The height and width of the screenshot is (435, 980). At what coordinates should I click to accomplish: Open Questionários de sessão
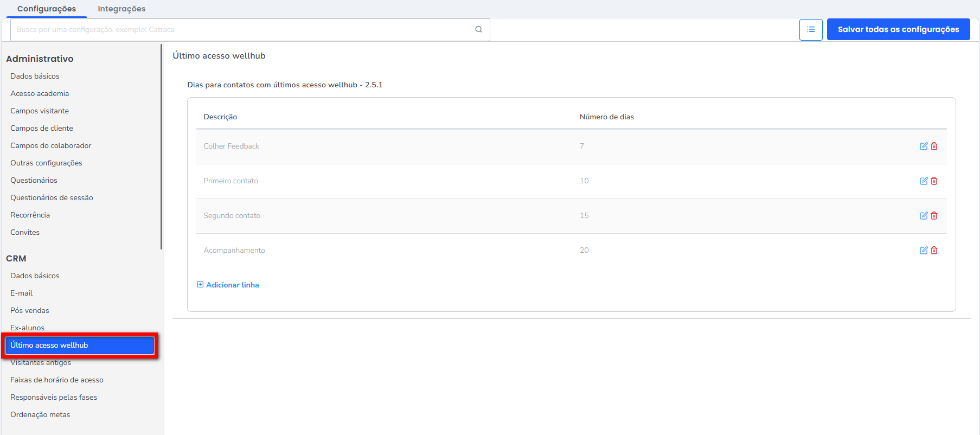52,197
